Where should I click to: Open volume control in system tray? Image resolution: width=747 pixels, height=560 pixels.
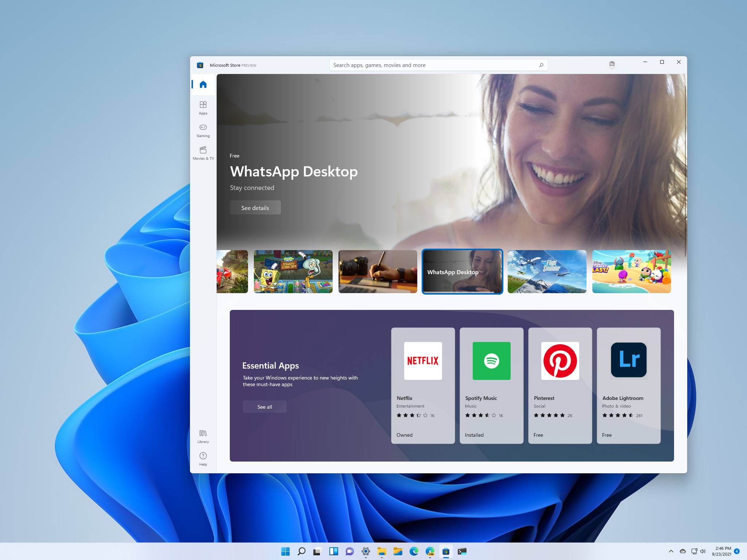(x=703, y=551)
